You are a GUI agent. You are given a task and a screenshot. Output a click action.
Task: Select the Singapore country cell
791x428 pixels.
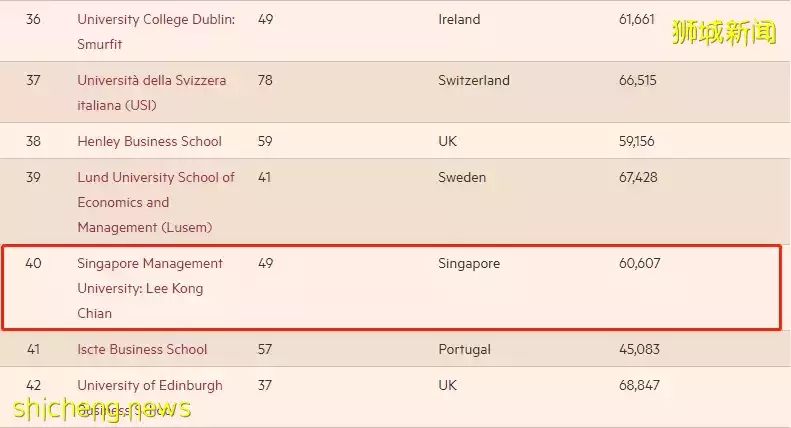point(468,263)
